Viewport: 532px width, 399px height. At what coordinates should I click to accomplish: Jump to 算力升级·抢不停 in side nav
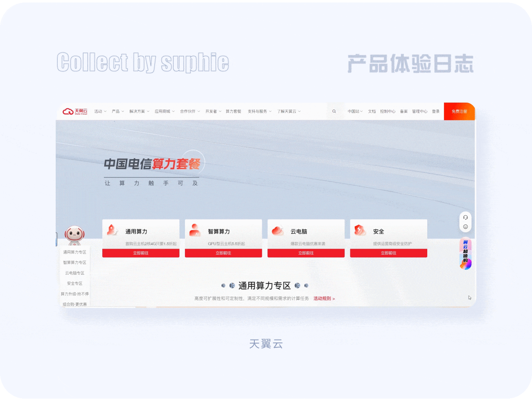point(75,294)
